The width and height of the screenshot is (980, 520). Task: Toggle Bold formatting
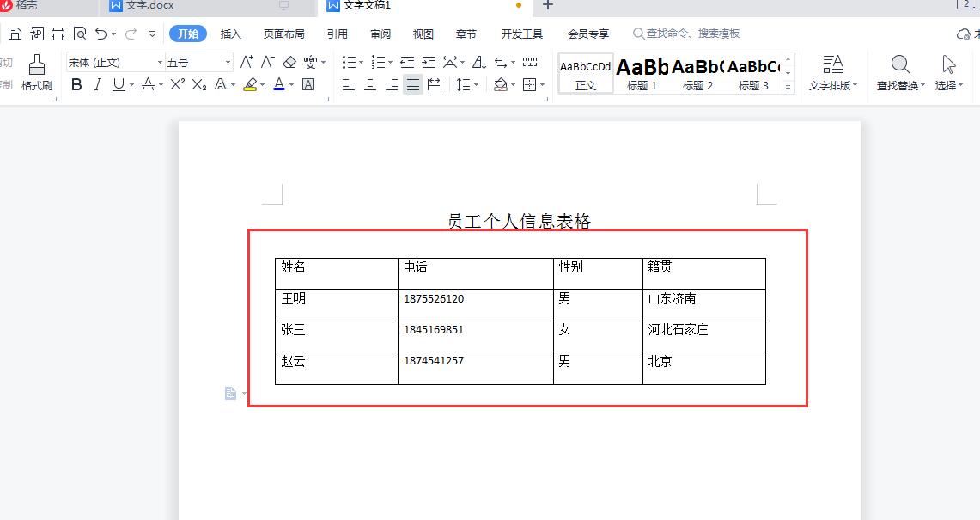[x=77, y=84]
